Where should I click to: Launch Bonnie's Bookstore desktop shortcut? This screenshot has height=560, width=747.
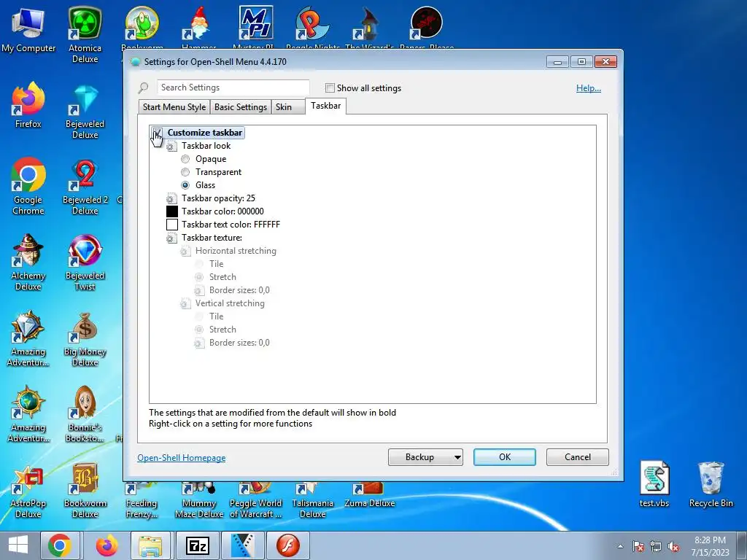[85, 413]
